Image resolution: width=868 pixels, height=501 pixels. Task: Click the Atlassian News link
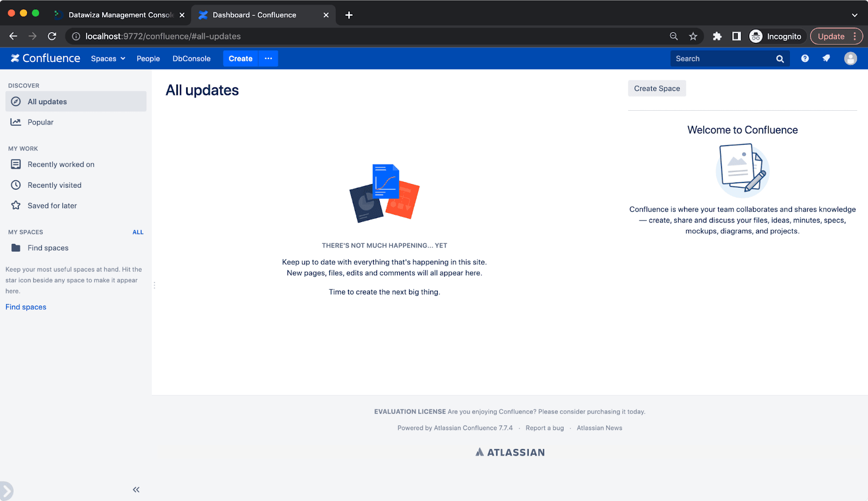599,428
